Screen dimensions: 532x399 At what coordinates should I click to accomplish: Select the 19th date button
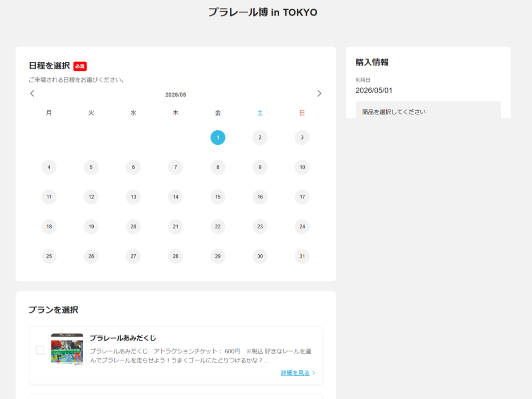click(x=92, y=226)
